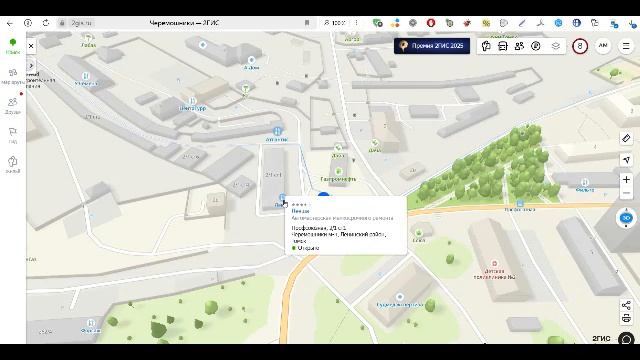Screen dimensions: 640x360
Task: Click the red bug browser extension icon
Action: (x=467, y=23)
